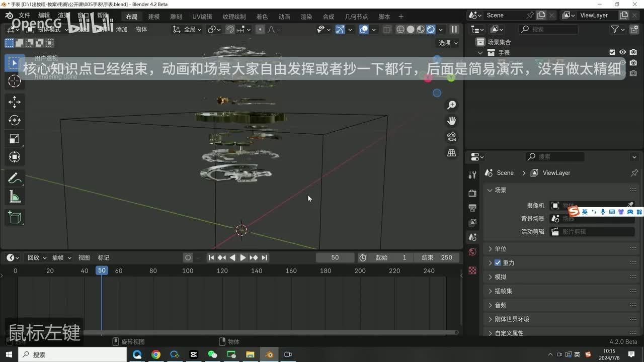Toggle camera view in viewport
The height and width of the screenshot is (362, 644).
pyautogui.click(x=451, y=137)
